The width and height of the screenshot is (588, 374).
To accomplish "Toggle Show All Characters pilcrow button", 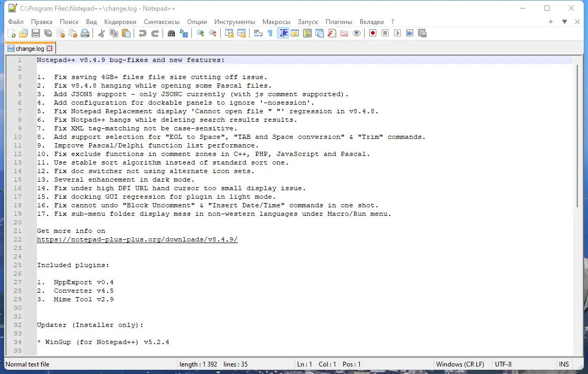I will pyautogui.click(x=270, y=33).
